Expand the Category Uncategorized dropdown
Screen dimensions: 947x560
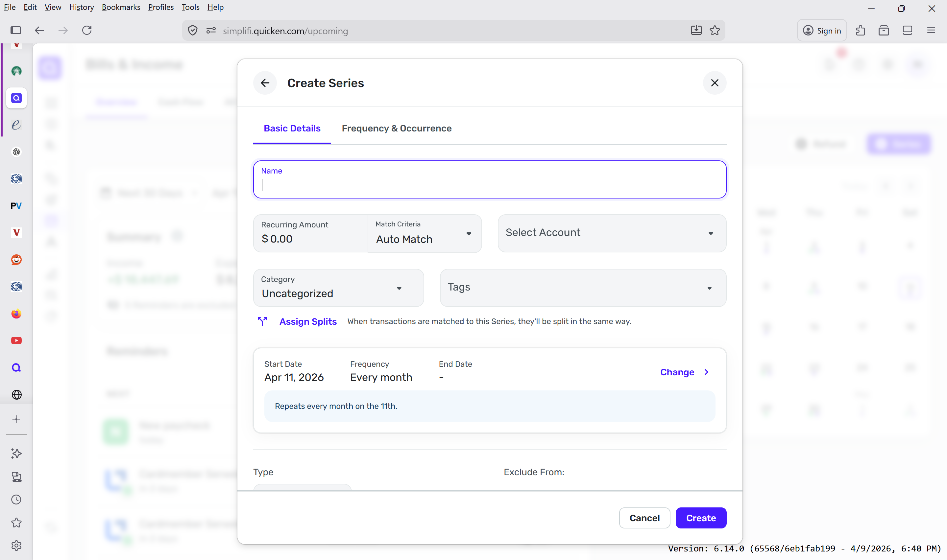[338, 288]
